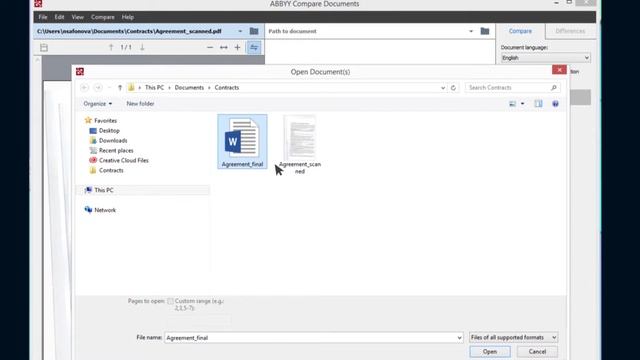Toggle synchronized scrolling icon
640x360 pixels.
(254, 47)
